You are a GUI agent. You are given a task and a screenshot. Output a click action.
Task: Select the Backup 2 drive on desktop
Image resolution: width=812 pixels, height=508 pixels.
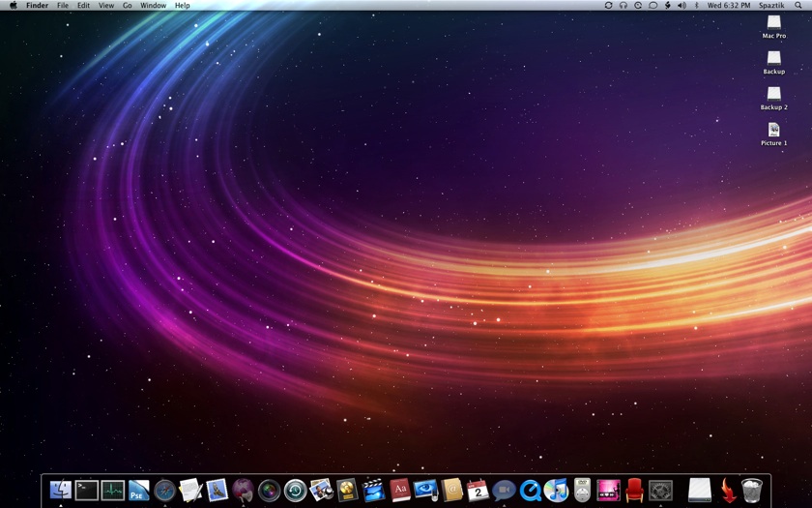pos(773,95)
